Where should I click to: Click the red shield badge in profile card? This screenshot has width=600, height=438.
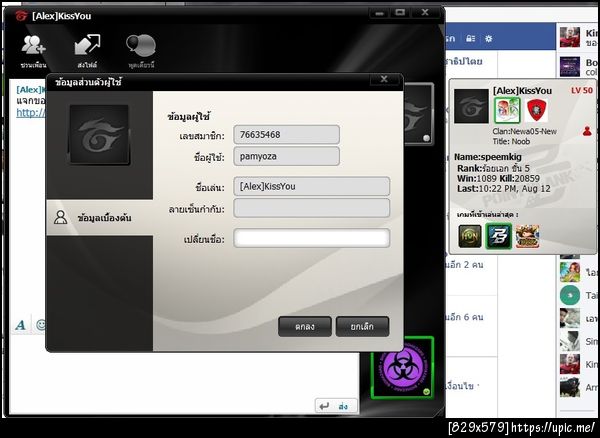tap(536, 110)
